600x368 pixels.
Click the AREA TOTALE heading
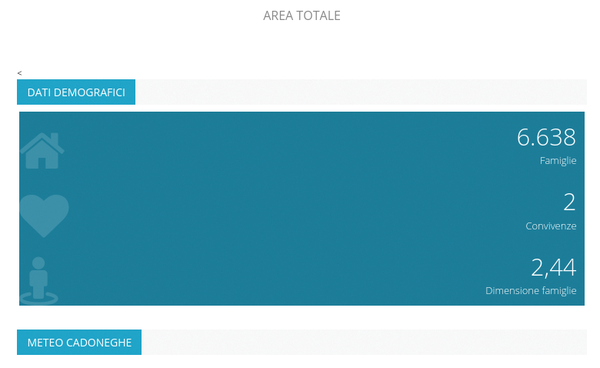[x=302, y=16]
